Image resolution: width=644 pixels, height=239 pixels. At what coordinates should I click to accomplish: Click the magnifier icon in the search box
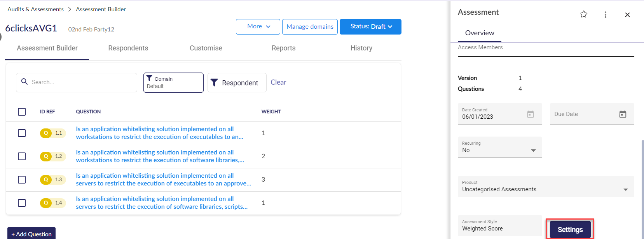click(x=24, y=82)
